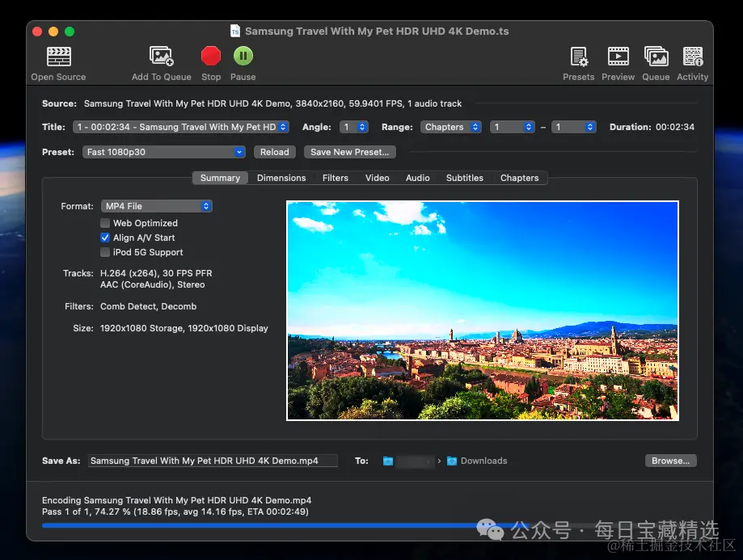The image size is (743, 560).
Task: Switch to the Subtitles tab
Action: 464,178
